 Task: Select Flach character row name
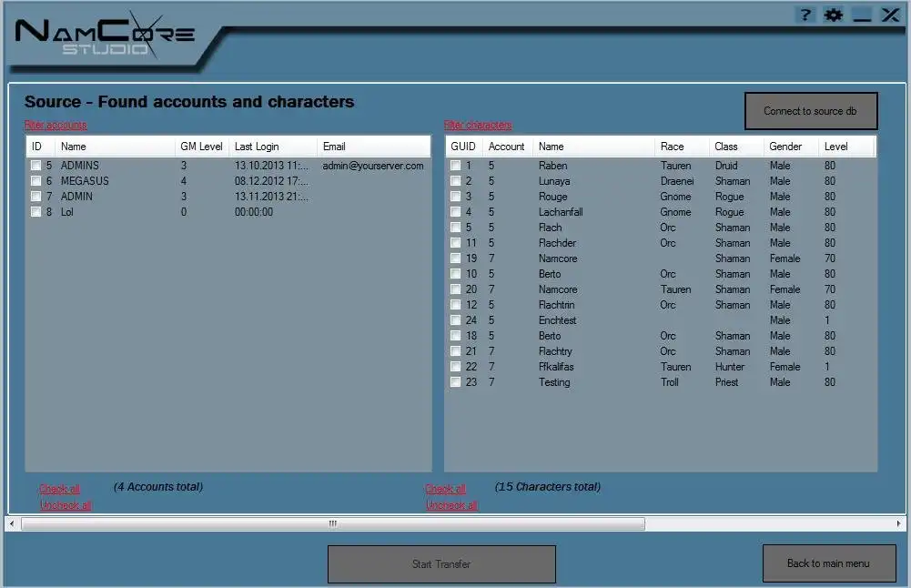coord(551,228)
